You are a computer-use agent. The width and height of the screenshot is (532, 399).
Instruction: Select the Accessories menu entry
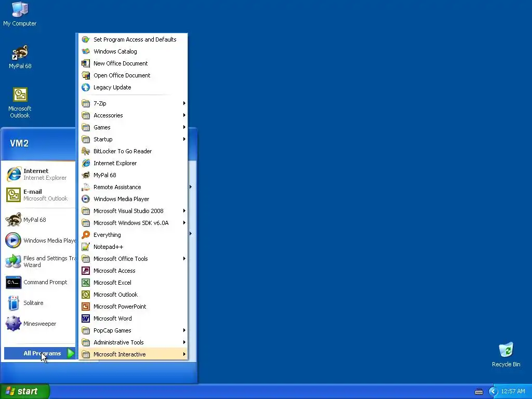point(134,115)
